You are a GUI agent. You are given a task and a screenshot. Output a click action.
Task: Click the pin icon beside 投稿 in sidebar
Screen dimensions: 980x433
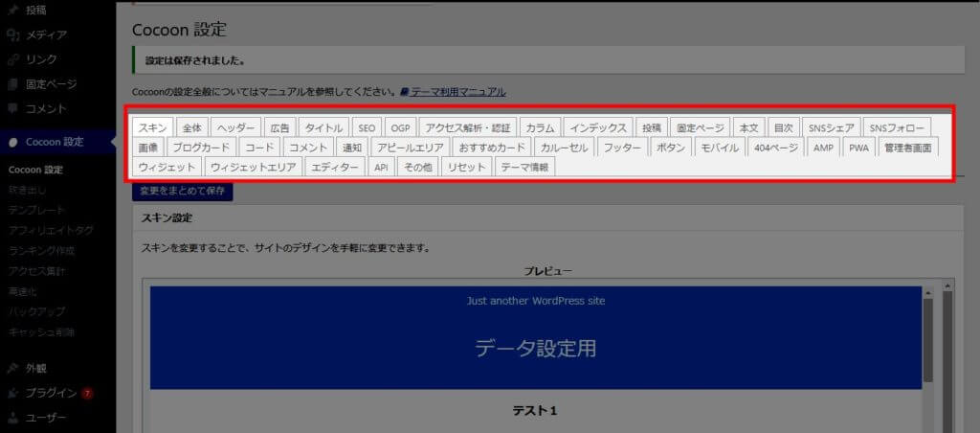tap(12, 11)
